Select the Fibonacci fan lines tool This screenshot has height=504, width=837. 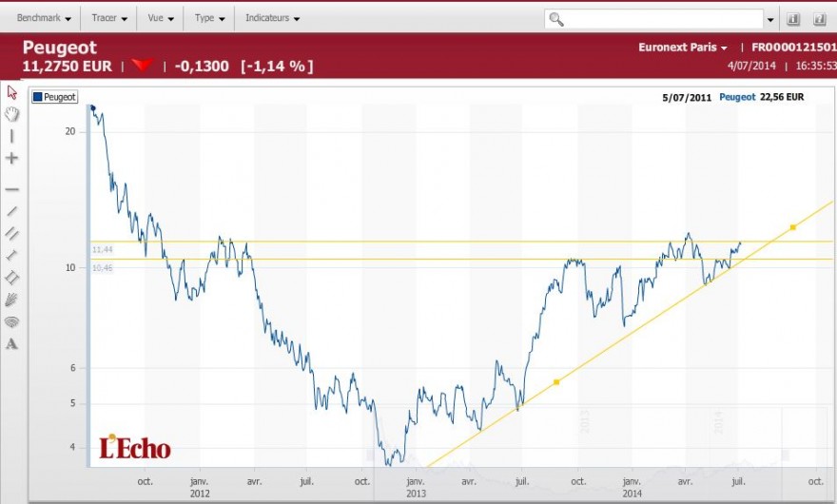pos(11,300)
